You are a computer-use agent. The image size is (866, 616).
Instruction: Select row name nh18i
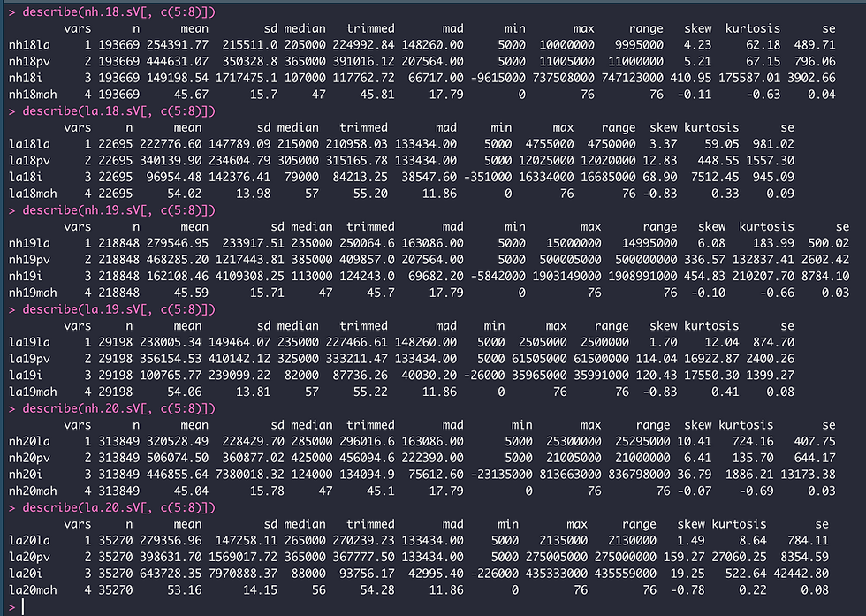(x=26, y=78)
